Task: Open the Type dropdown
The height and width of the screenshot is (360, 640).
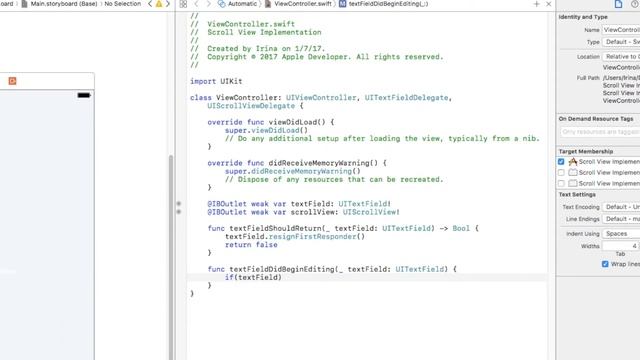Action: point(621,42)
